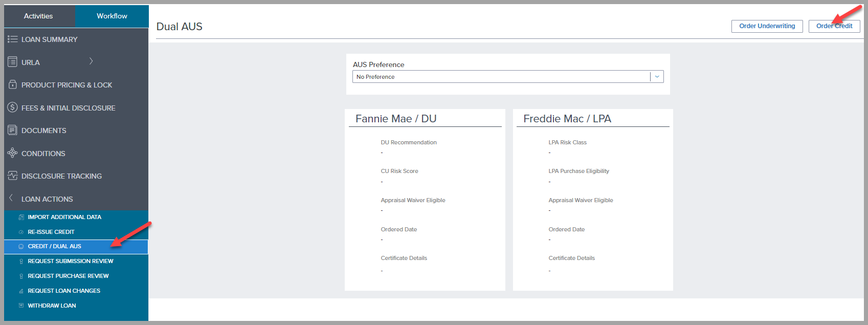Switch to the Workflow tab

112,16
